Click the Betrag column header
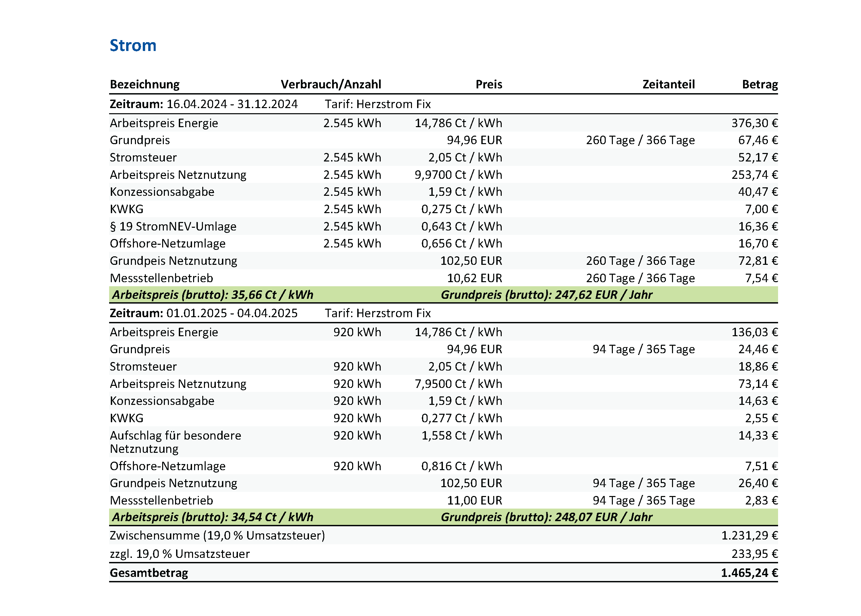Image resolution: width=861 pixels, height=616 pixels. point(759,84)
